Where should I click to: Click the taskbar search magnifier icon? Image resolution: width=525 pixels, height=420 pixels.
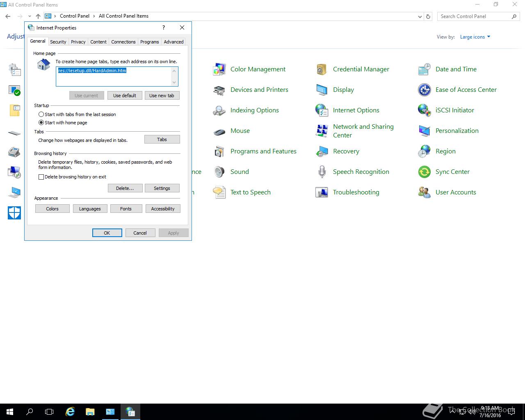[x=30, y=412]
